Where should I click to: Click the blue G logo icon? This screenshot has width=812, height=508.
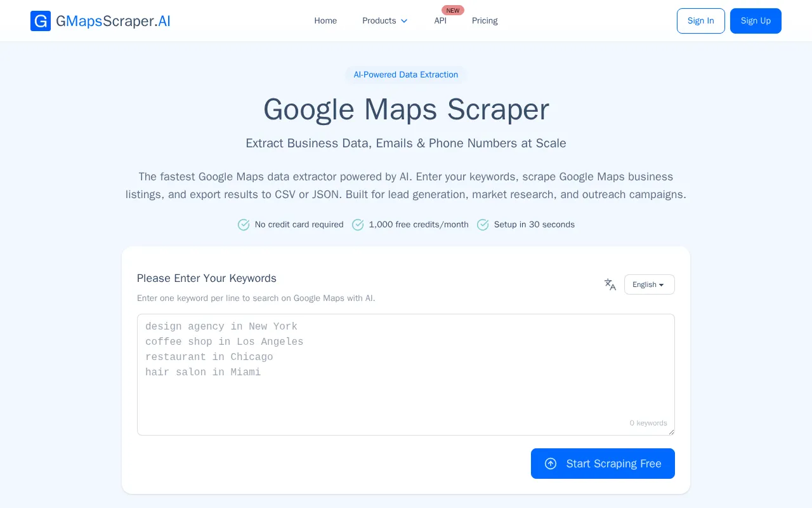coord(41,21)
